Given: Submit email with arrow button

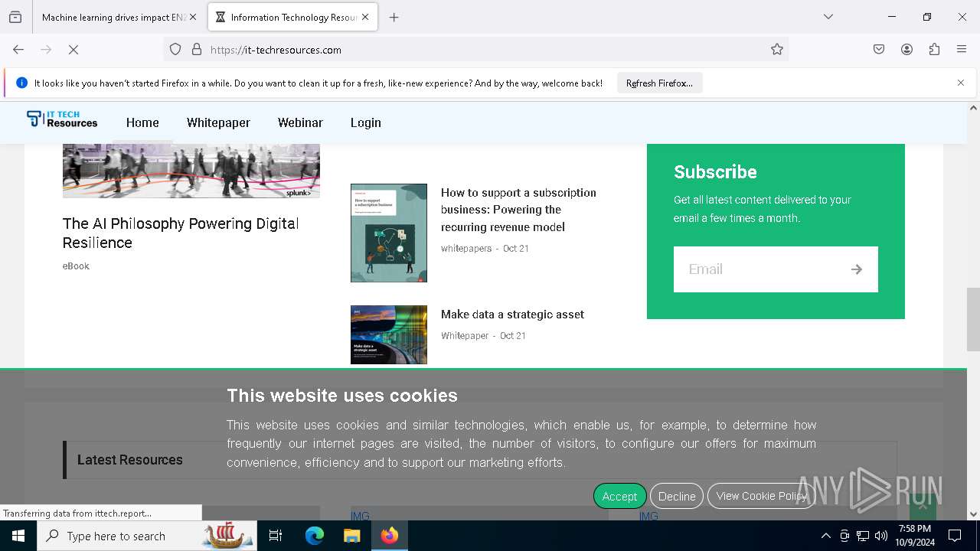Looking at the screenshot, I should point(857,269).
